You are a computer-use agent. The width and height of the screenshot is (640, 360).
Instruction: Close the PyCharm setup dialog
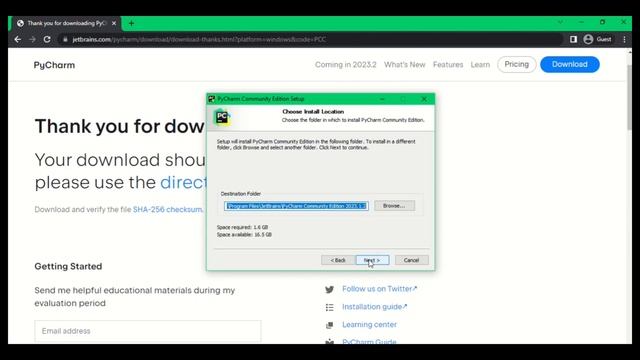(x=424, y=99)
